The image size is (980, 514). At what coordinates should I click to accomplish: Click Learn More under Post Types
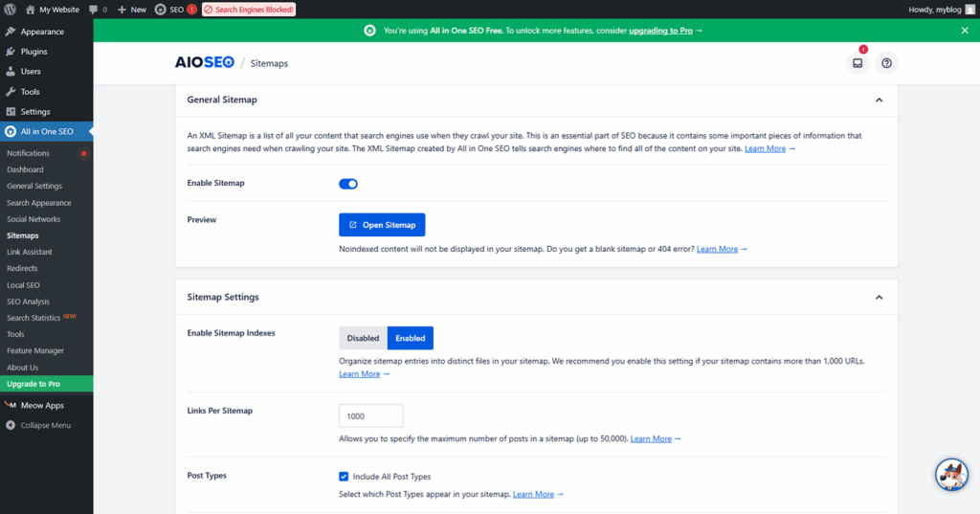tap(533, 494)
